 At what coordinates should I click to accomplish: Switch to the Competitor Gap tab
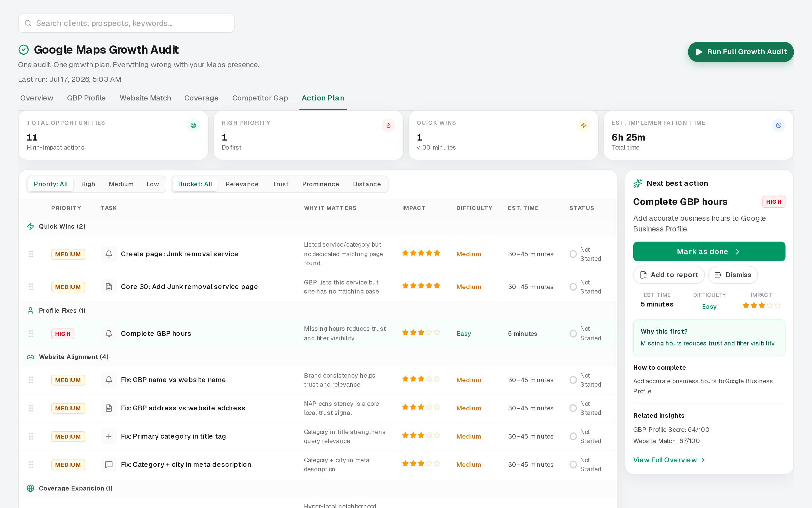click(260, 98)
